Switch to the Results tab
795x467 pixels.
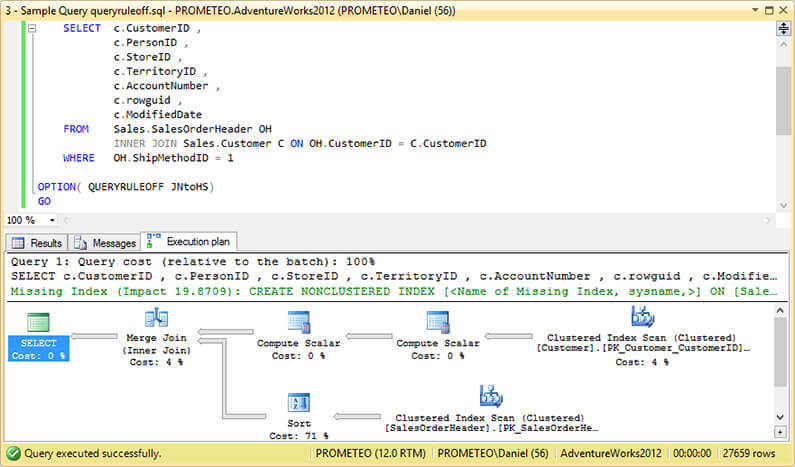click(37, 243)
